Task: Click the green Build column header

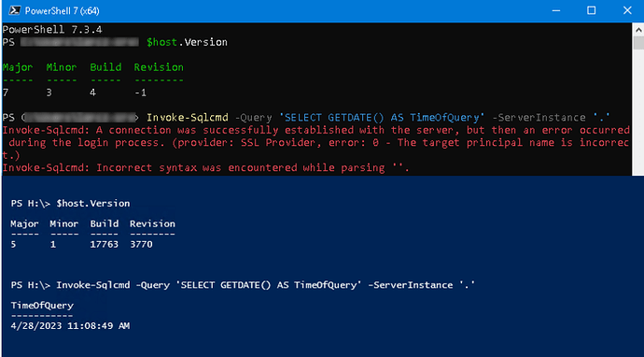Action: (x=105, y=67)
